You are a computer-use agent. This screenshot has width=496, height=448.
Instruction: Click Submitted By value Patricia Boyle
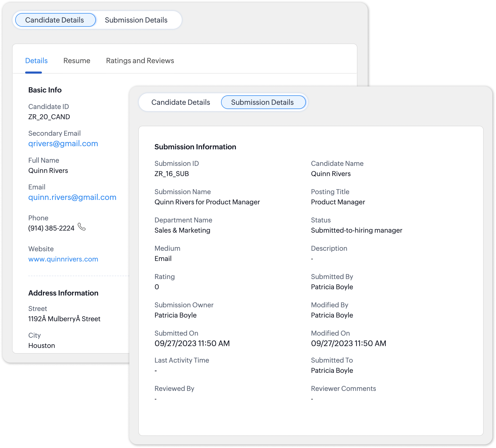click(x=332, y=287)
